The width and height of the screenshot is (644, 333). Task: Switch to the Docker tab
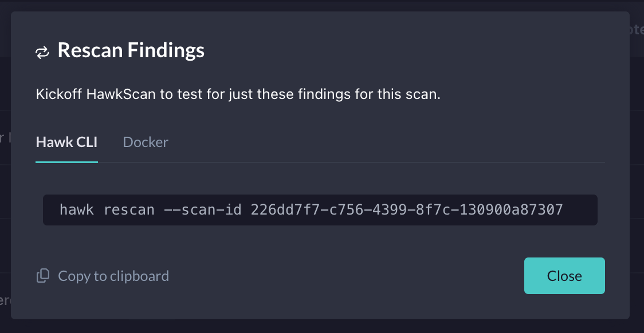click(x=146, y=142)
